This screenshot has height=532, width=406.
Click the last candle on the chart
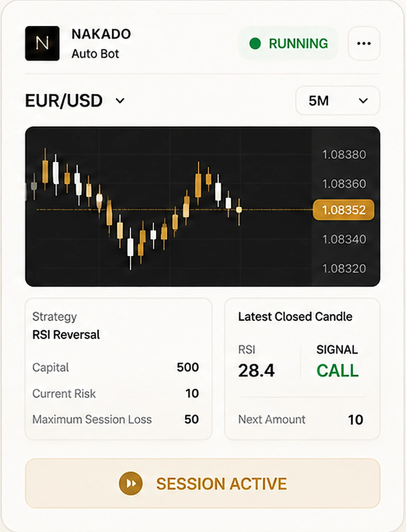tap(239, 210)
